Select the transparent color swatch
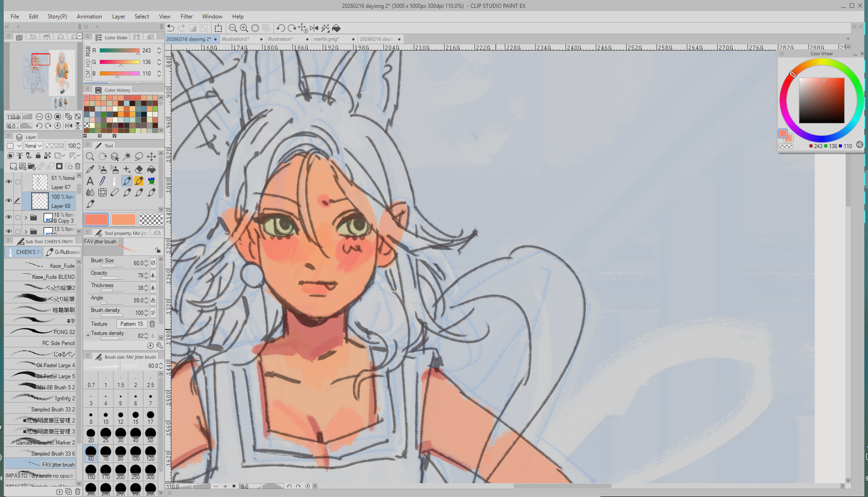 pyautogui.click(x=151, y=220)
